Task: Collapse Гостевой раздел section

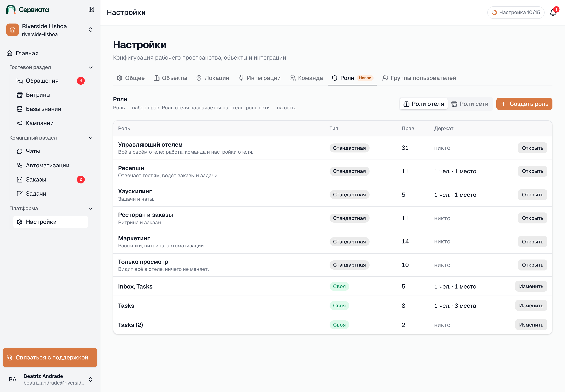Action: click(x=90, y=67)
